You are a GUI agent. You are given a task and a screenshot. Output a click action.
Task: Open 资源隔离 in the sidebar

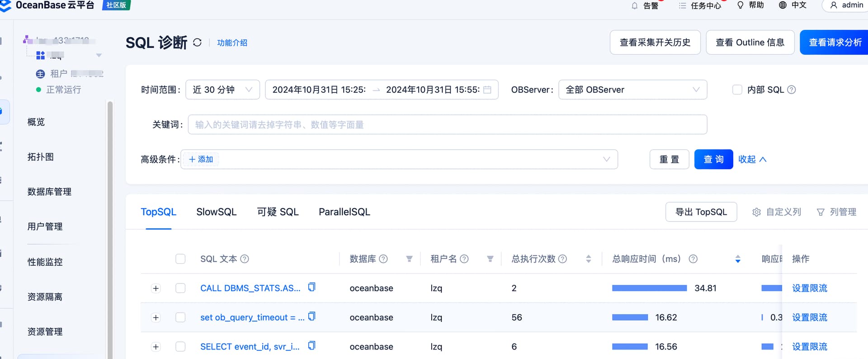(x=45, y=297)
